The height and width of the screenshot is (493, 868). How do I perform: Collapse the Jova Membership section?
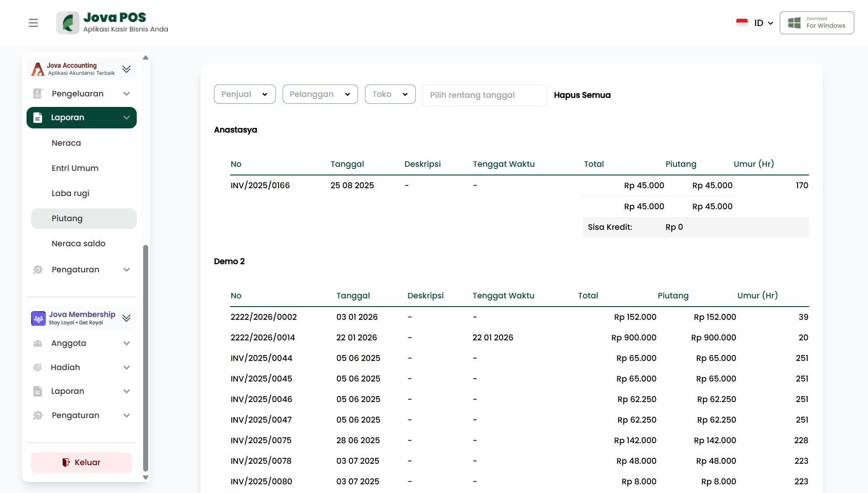pos(127,318)
